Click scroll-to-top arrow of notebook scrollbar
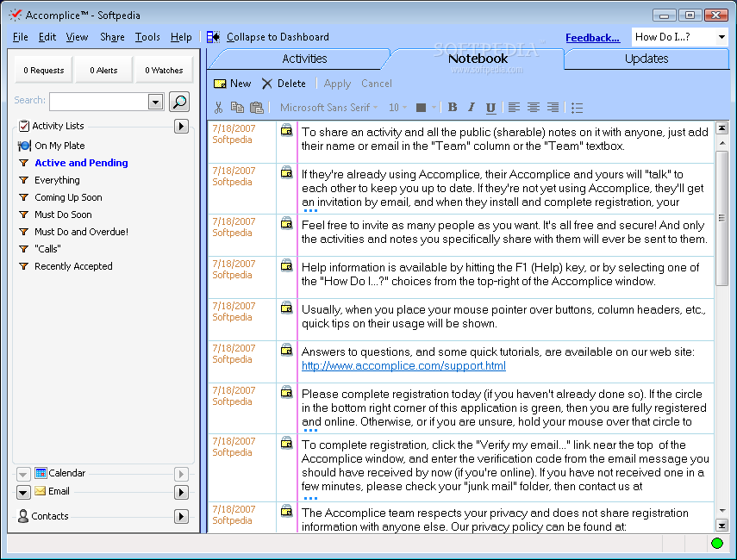 tap(721, 128)
